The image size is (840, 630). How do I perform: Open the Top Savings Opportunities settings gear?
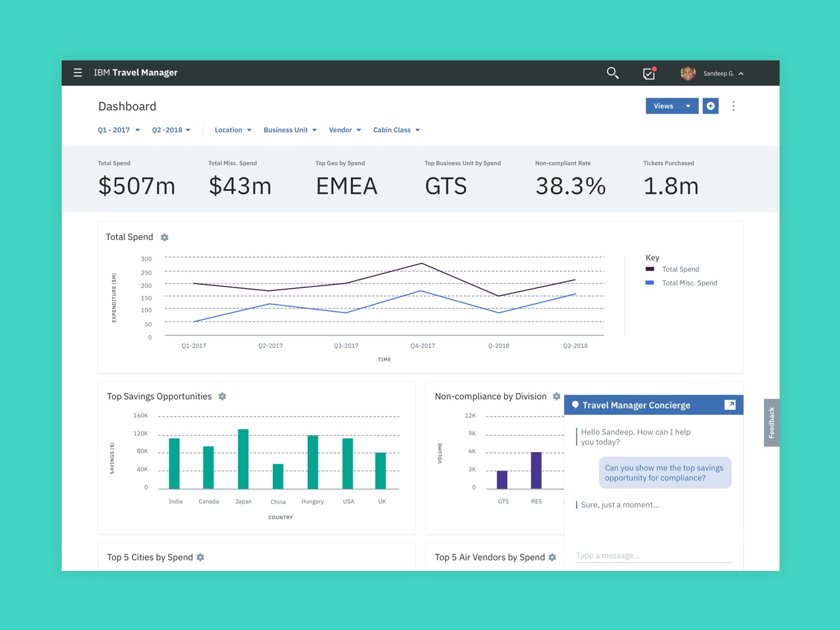click(222, 396)
